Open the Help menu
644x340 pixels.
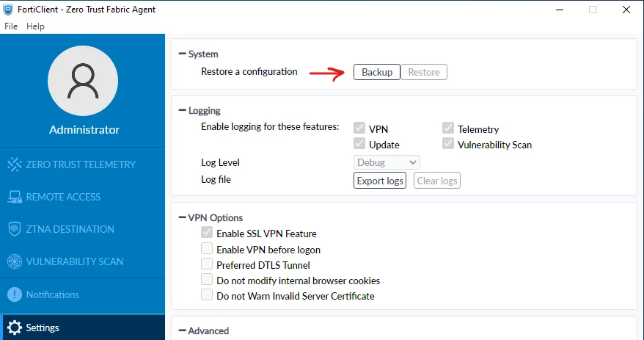pos(35,26)
